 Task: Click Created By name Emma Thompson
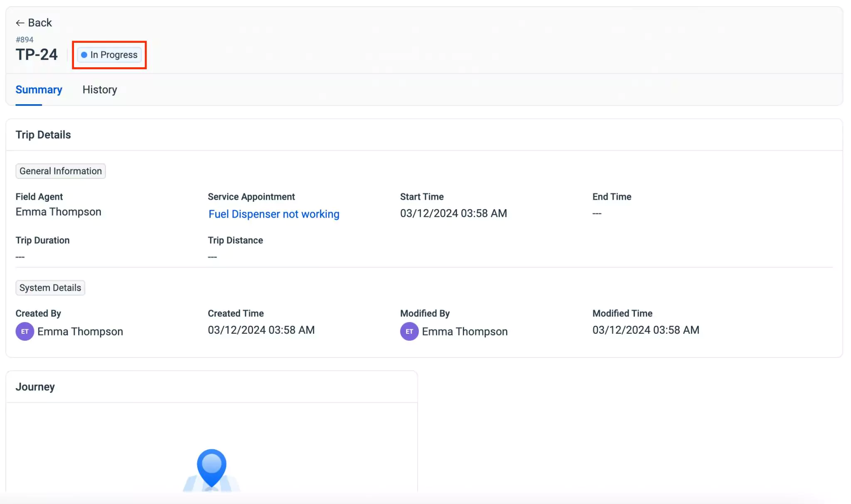(x=80, y=331)
